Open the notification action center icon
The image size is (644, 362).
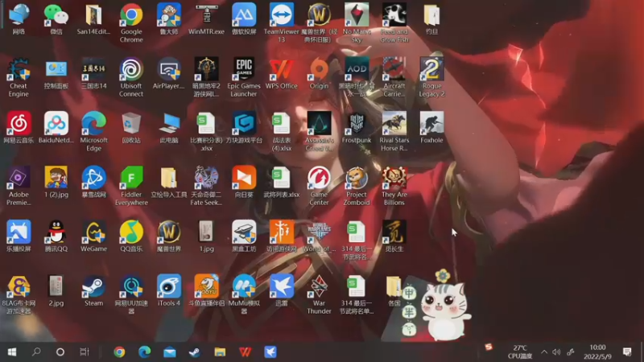627,352
